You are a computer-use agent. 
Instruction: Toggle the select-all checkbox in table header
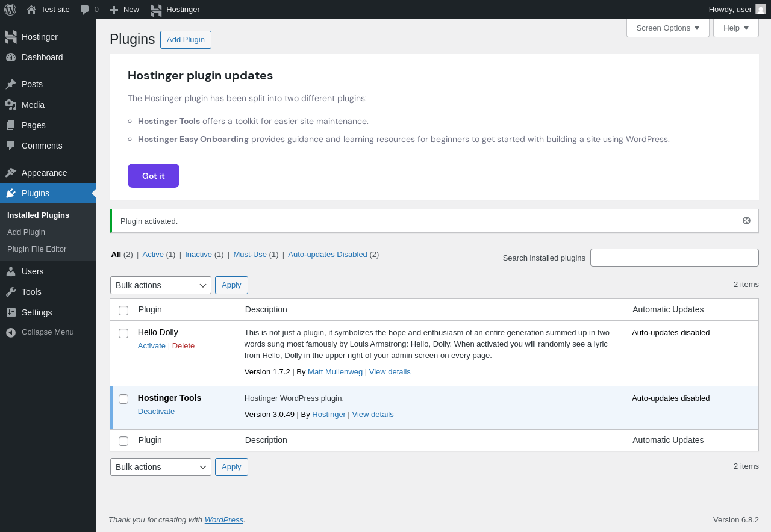point(123,311)
